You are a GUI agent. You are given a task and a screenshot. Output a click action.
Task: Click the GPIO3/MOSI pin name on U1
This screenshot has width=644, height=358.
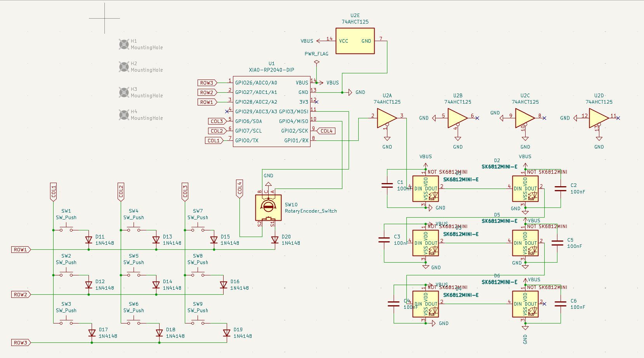click(293, 112)
